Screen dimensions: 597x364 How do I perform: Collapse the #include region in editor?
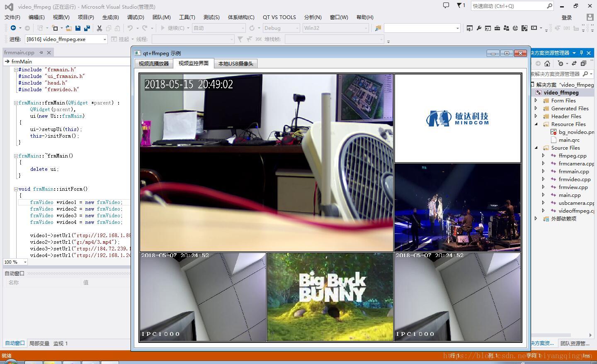pos(16,70)
